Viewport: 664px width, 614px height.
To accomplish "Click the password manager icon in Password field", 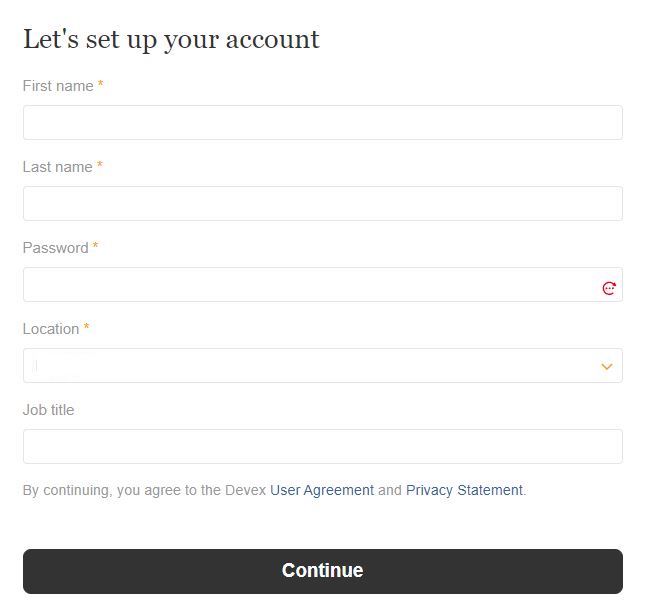I will pyautogui.click(x=609, y=288).
